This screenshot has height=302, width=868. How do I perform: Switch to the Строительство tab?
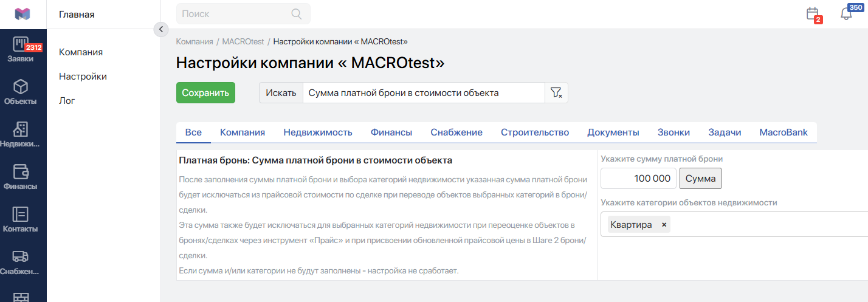click(x=535, y=132)
